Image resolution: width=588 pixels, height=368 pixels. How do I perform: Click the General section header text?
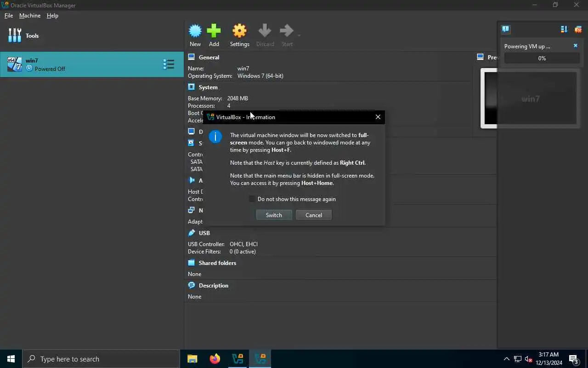pyautogui.click(x=209, y=57)
